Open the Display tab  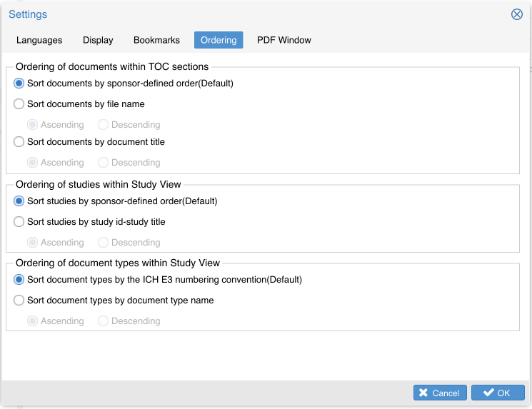98,40
